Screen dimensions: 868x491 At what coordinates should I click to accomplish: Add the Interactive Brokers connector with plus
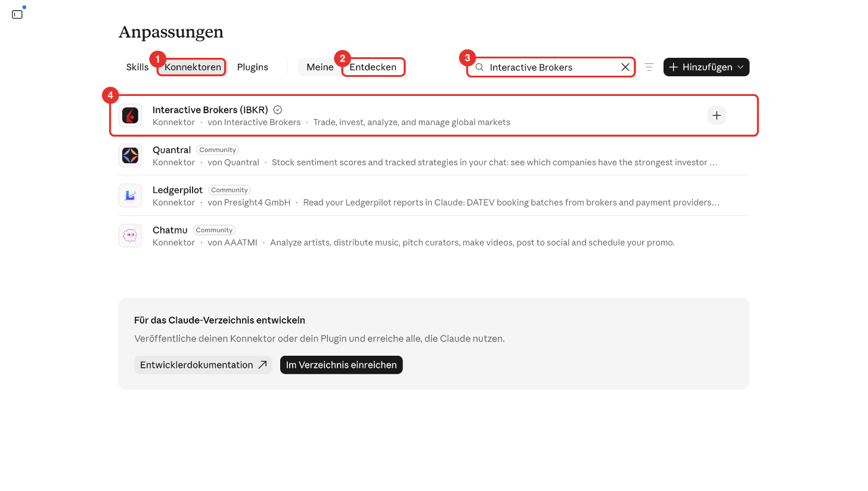click(717, 116)
